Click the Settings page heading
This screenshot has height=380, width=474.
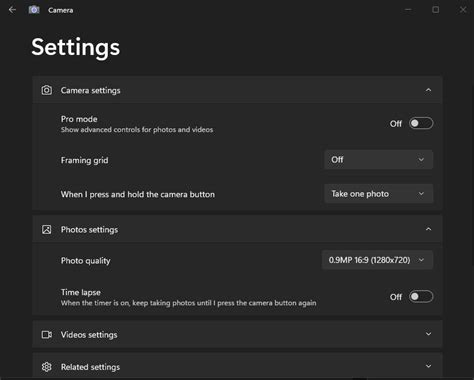click(x=76, y=47)
